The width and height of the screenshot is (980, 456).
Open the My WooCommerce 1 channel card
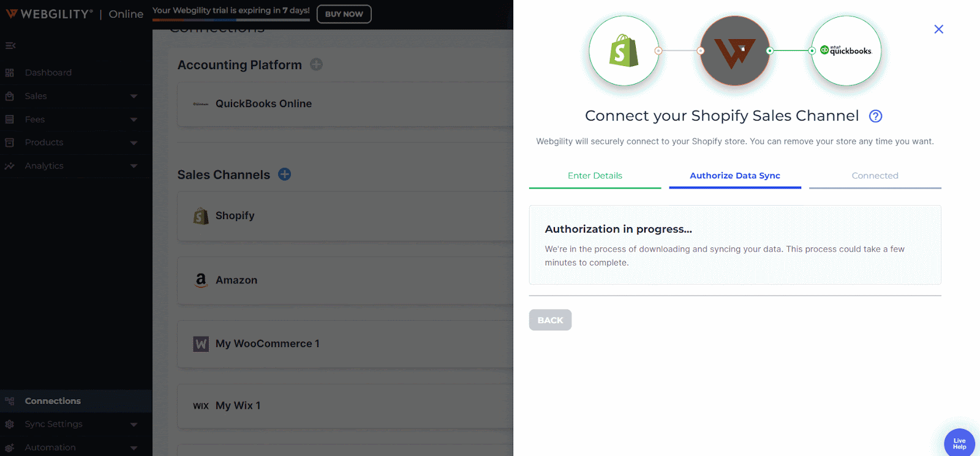[x=345, y=344]
